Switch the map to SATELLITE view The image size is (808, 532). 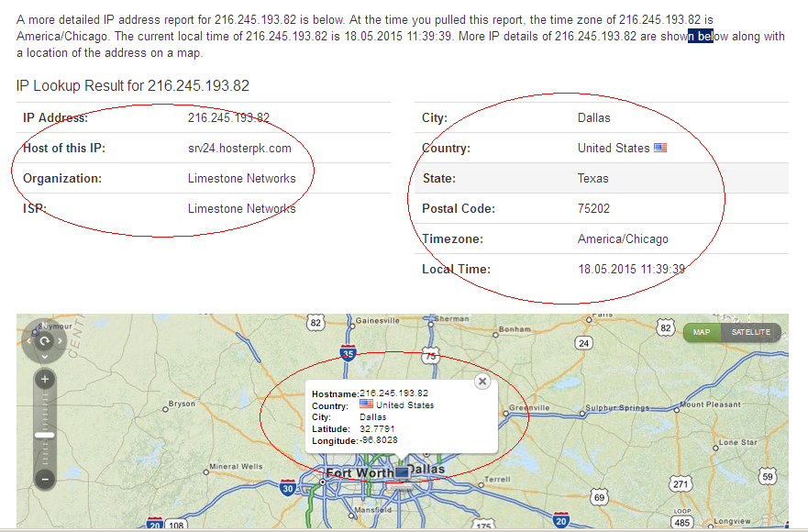click(751, 332)
